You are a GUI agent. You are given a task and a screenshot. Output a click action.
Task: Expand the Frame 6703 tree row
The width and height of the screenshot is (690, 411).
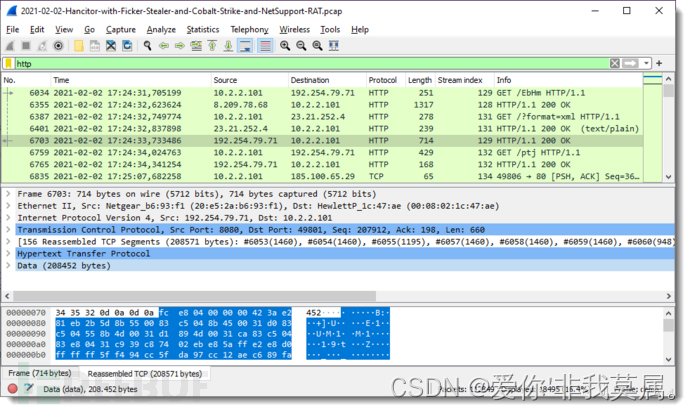point(8,194)
